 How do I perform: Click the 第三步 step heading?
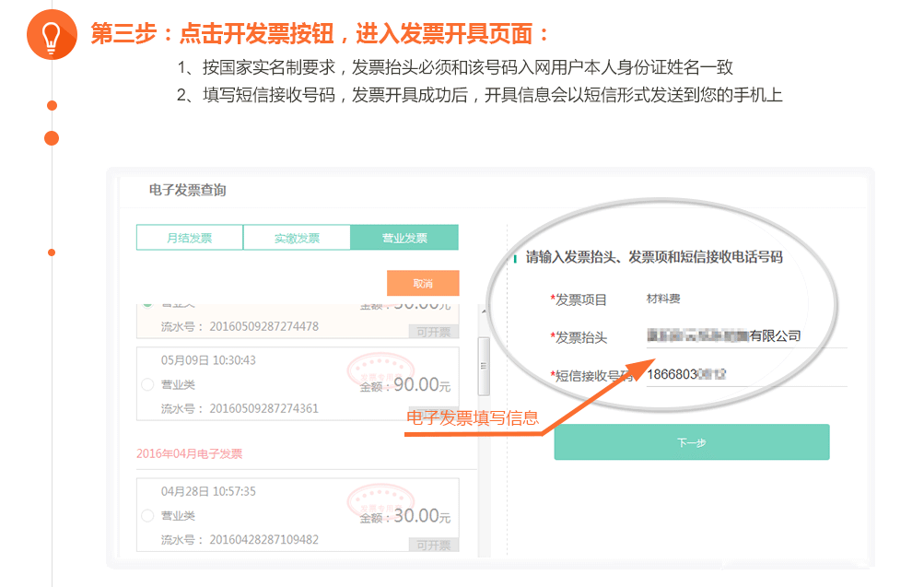[320, 33]
